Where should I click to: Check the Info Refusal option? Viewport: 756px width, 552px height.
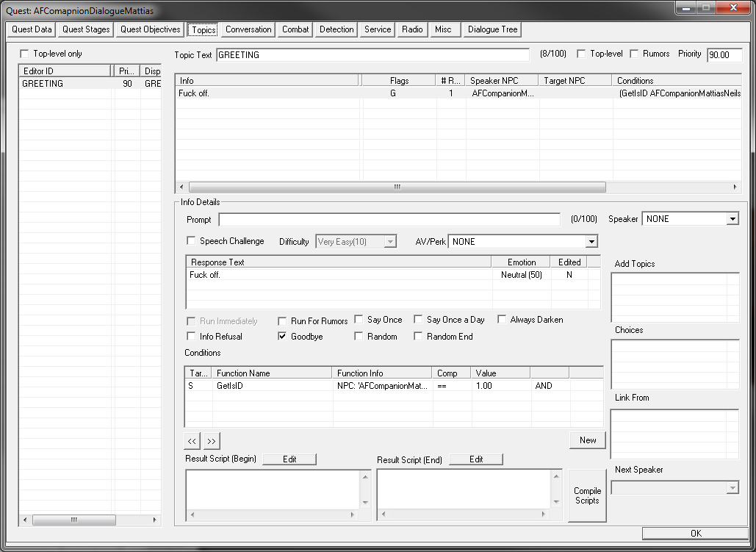192,337
